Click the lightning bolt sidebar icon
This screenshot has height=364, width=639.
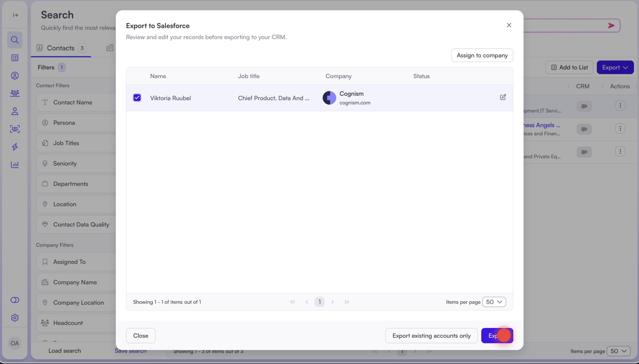[x=15, y=147]
